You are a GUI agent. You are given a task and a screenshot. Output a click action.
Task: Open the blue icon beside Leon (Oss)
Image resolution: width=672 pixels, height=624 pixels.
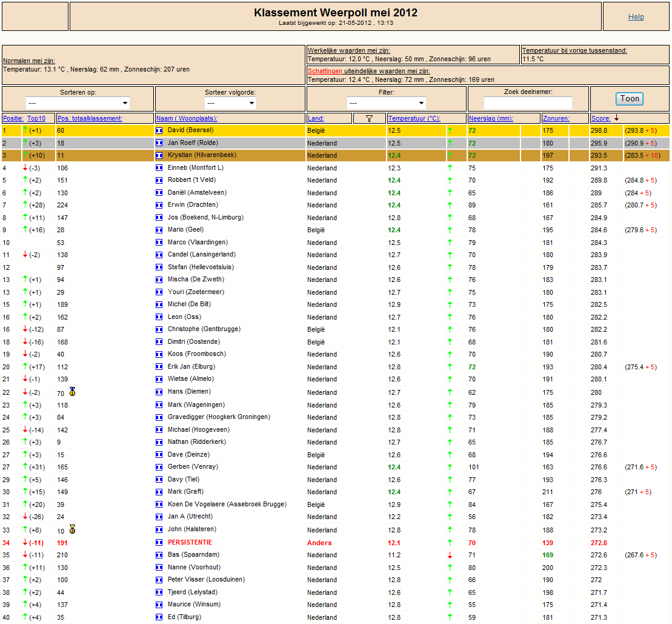(159, 317)
